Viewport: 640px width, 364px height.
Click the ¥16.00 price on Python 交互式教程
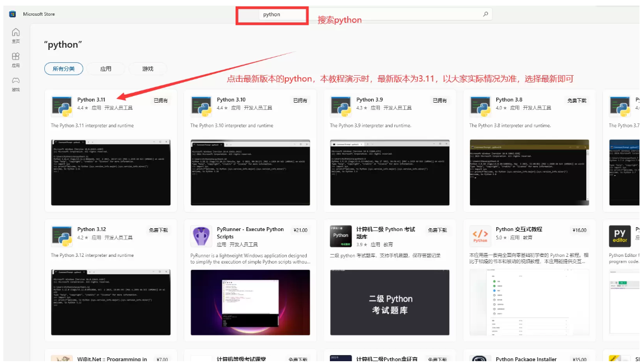(579, 230)
